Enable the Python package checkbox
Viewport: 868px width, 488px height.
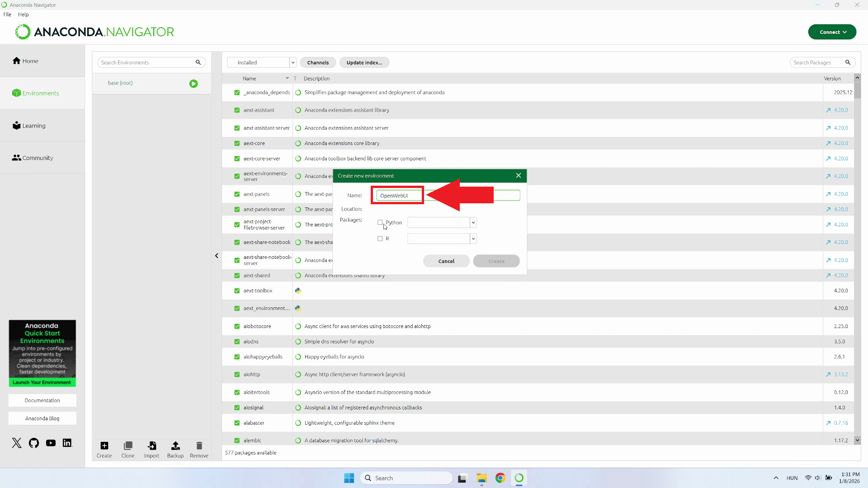pyautogui.click(x=380, y=222)
